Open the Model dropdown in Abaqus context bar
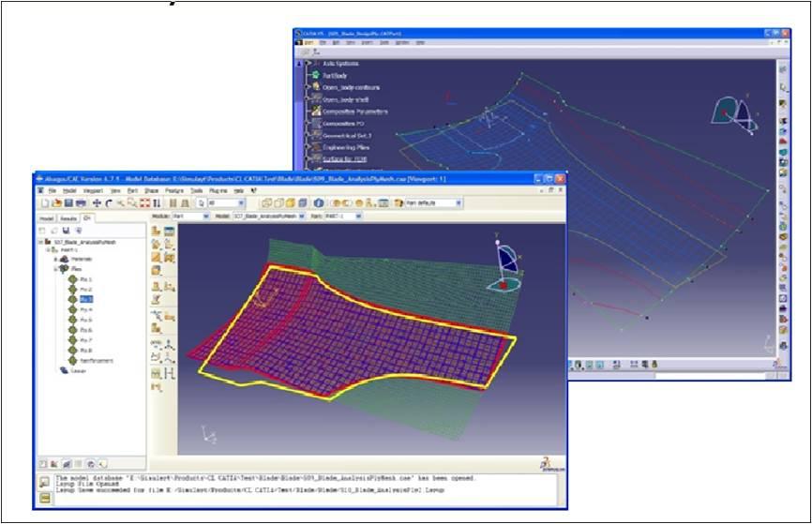 [x=269, y=216]
